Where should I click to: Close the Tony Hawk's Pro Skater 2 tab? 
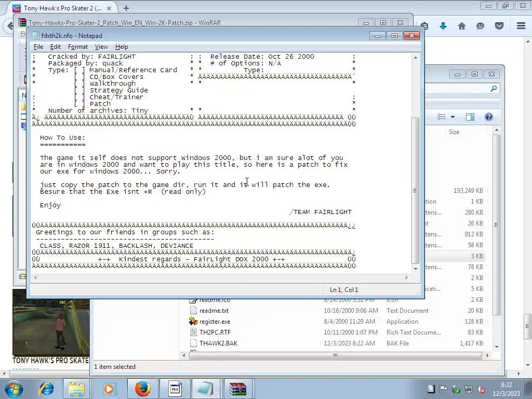[x=109, y=8]
